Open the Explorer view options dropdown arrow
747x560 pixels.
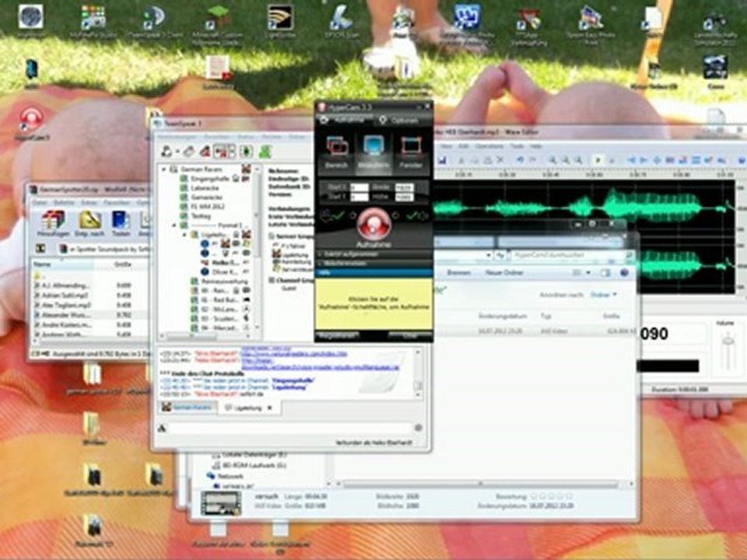click(x=589, y=272)
